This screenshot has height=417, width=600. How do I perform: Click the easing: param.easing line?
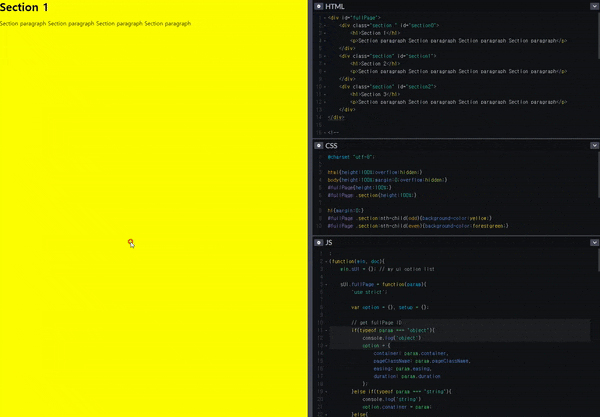[403, 369]
